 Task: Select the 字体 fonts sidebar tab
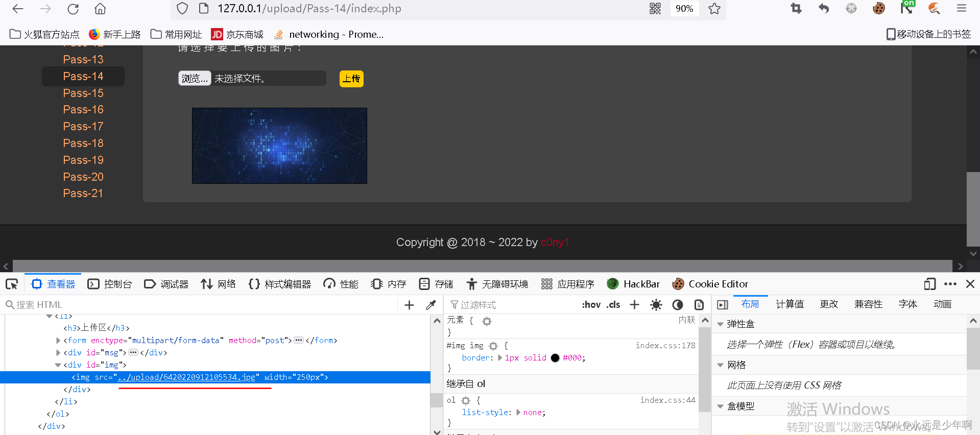pos(907,304)
